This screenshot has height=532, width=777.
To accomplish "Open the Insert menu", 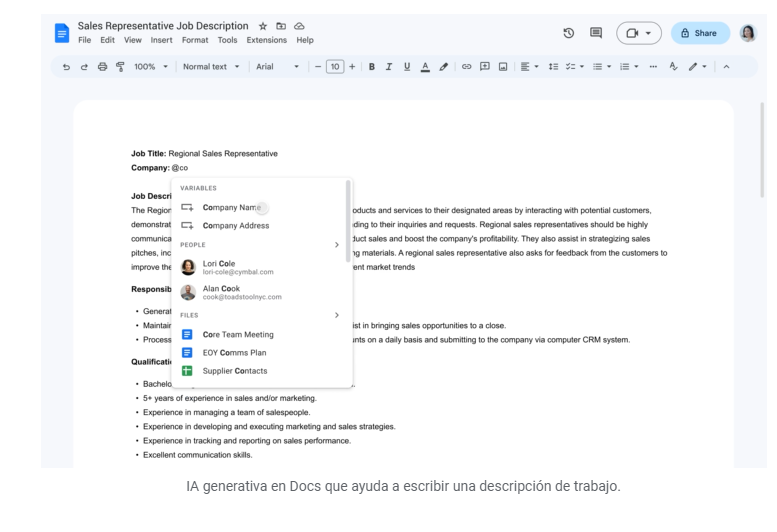I will pos(162,40).
